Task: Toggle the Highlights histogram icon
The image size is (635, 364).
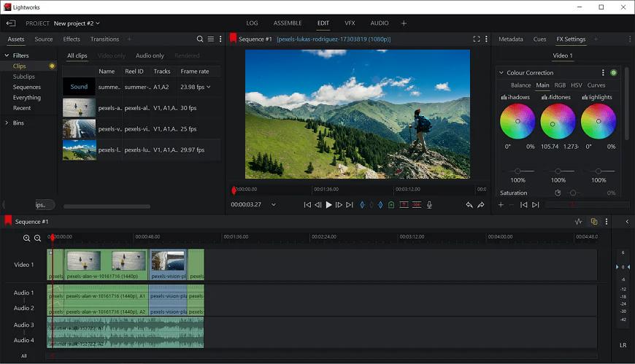Action: (x=585, y=97)
